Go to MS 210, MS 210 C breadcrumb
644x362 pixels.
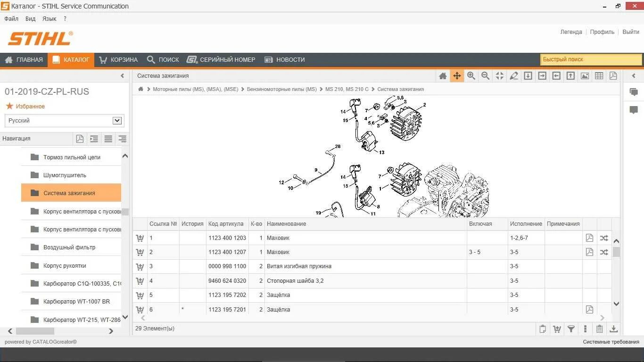pyautogui.click(x=347, y=89)
